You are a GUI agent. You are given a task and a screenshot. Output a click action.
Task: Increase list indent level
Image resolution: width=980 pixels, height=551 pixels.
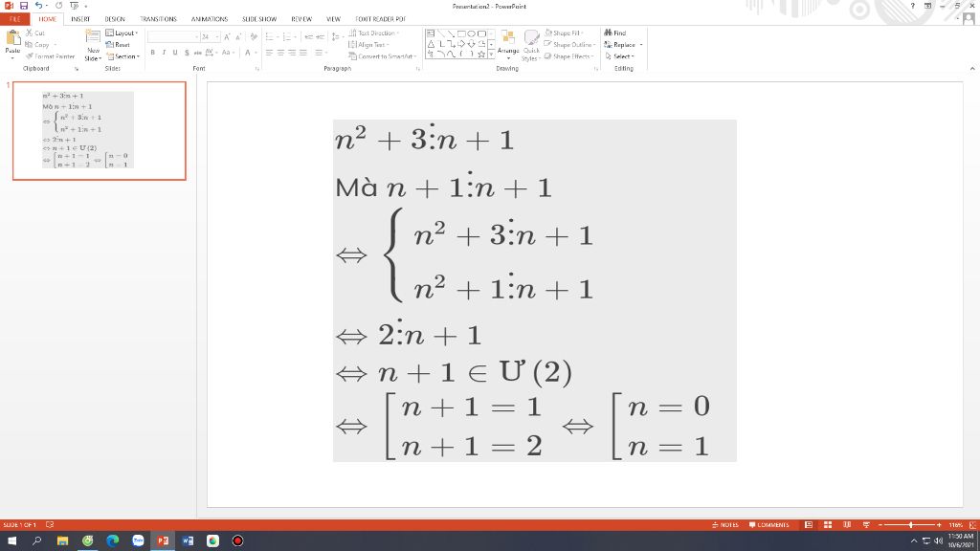coord(320,37)
